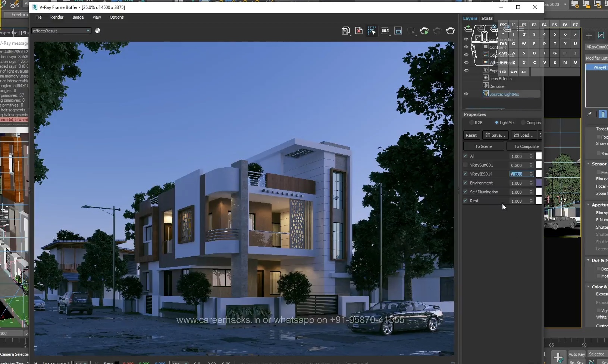Clear the frame buffer image
608x364 pixels.
coord(359,31)
